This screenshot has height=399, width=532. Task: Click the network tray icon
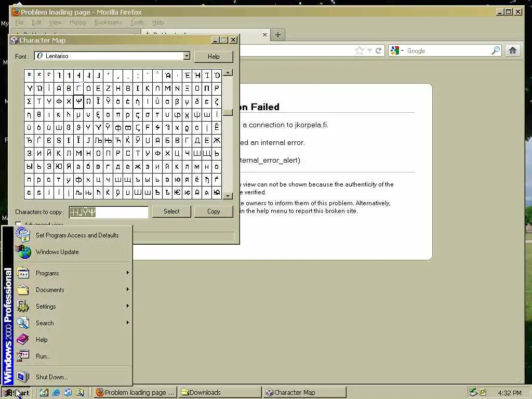(473, 392)
